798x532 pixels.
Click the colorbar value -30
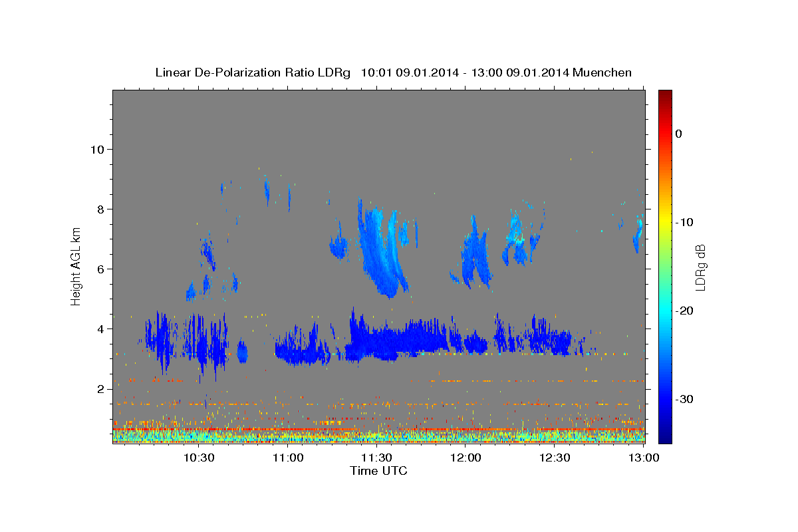[684, 399]
